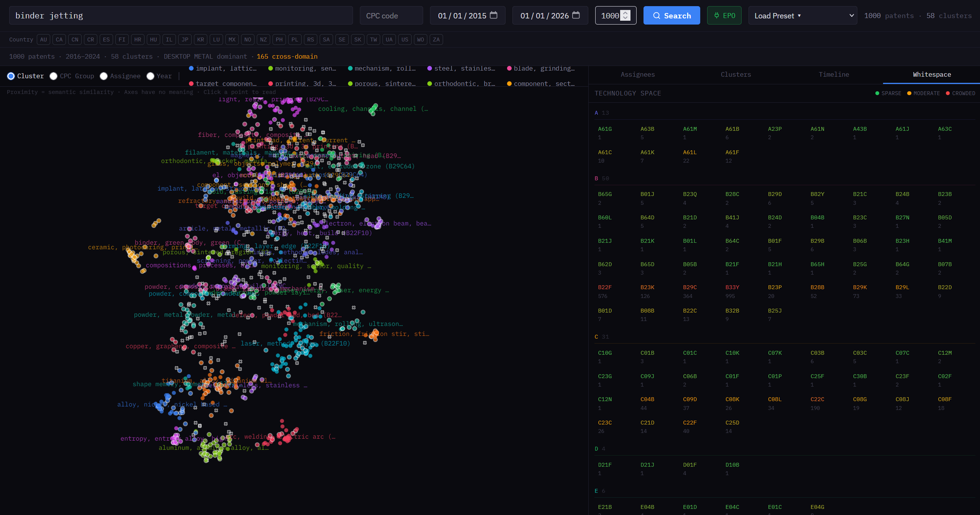The image size is (980, 515).
Task: Open the A61L cell with 22 patents
Action: click(700, 156)
